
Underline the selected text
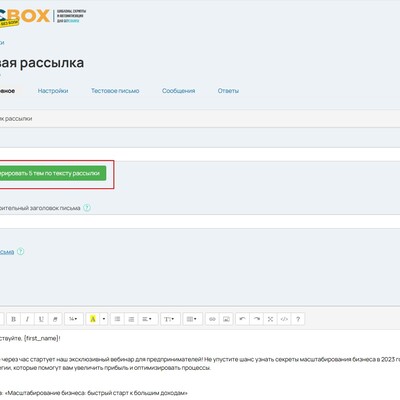click(41, 319)
